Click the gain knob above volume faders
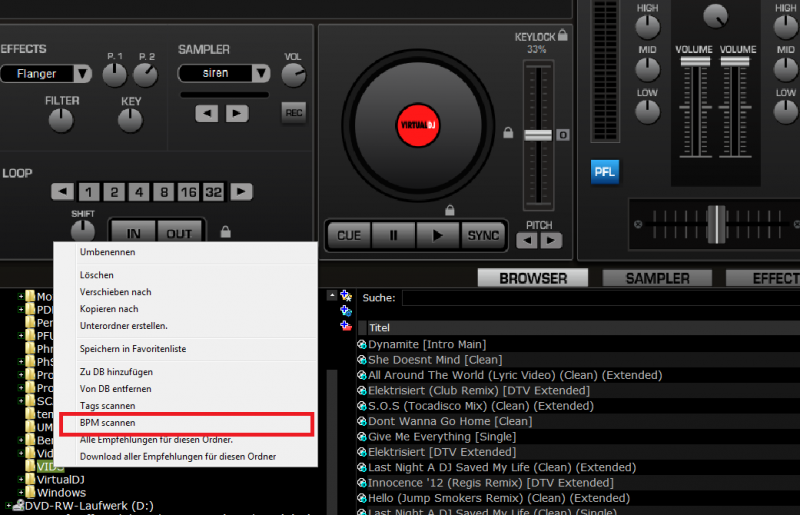800x515 pixels. (x=715, y=16)
